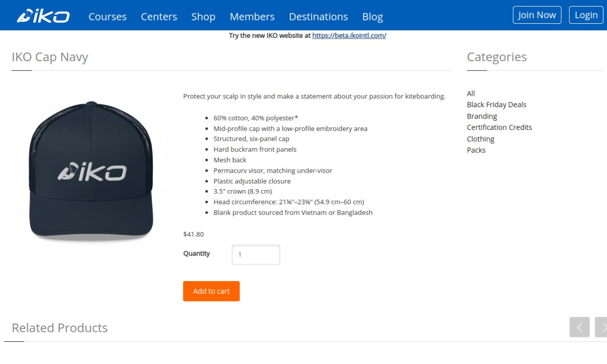Image resolution: width=607 pixels, height=364 pixels.
Task: Click the $41.80 price text
Action: 193,234
